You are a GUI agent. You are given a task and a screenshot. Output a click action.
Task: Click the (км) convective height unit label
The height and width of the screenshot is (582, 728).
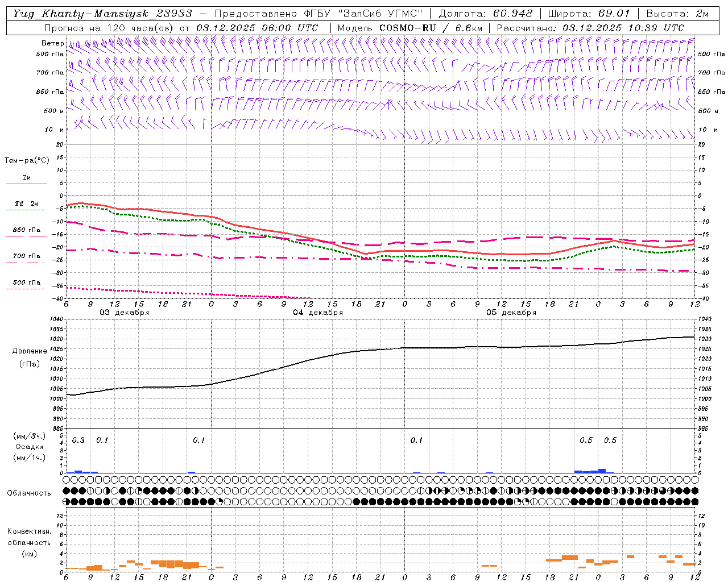[29, 554]
